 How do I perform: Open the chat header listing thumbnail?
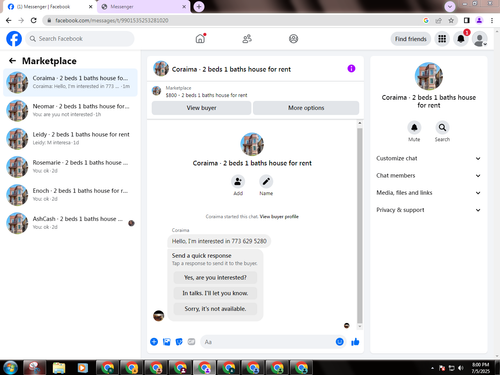click(x=161, y=68)
